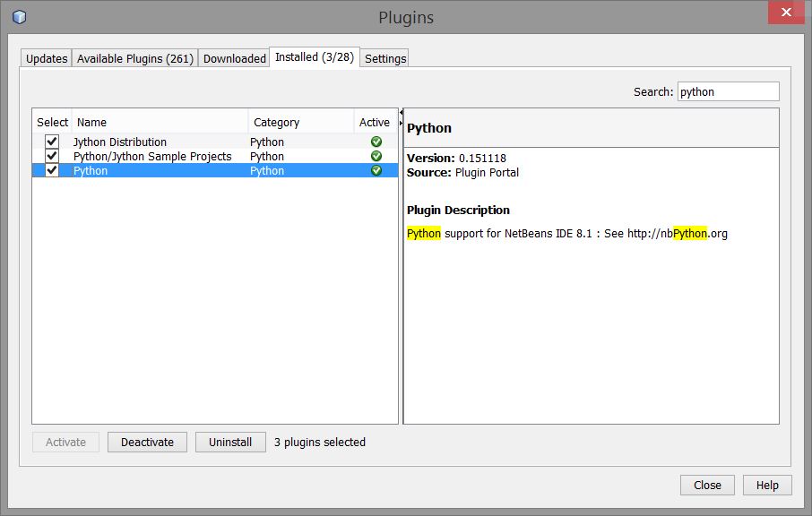
Task: Click the Version 0.151118 text
Action: (456, 158)
